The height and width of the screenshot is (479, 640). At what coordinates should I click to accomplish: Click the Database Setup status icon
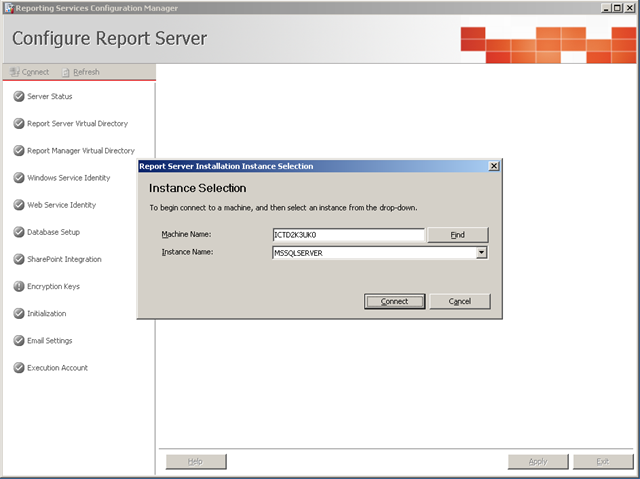pos(19,232)
